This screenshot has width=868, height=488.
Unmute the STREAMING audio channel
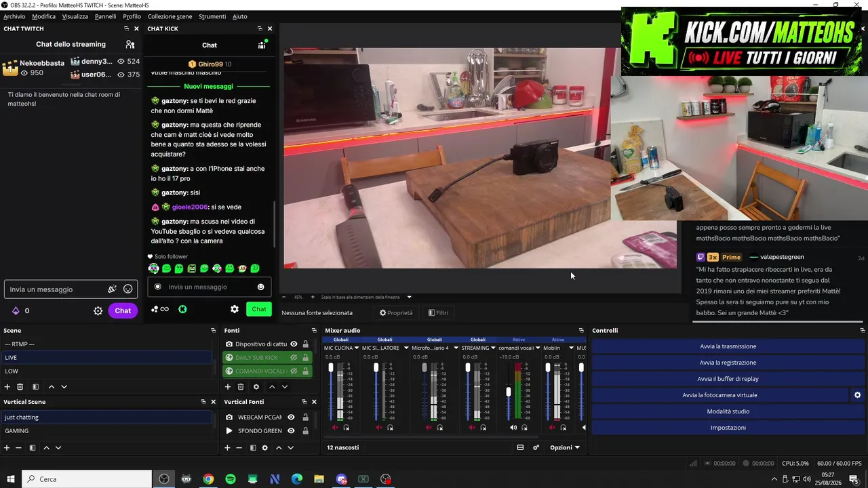(x=471, y=428)
